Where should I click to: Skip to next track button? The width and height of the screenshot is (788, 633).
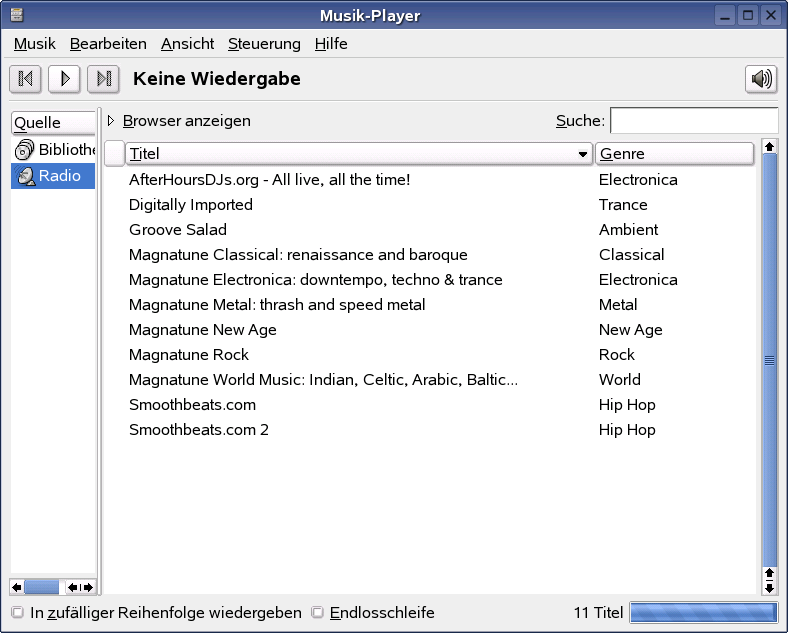tap(104, 79)
